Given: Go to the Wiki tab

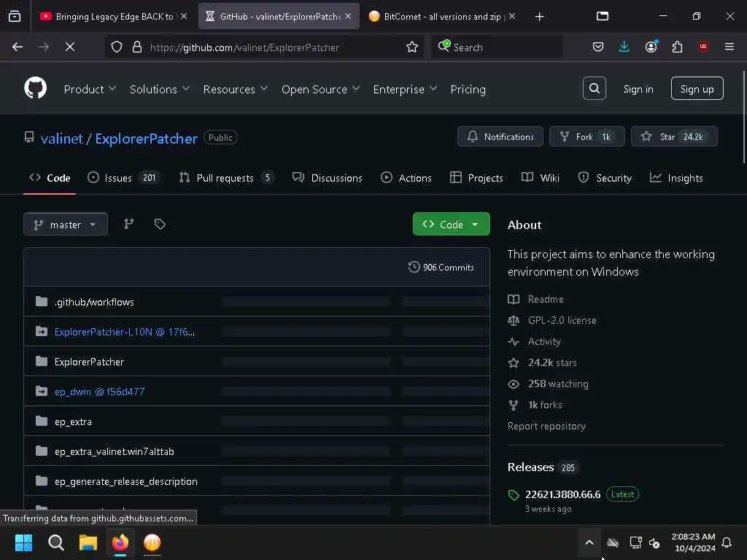Looking at the screenshot, I should pyautogui.click(x=541, y=178).
